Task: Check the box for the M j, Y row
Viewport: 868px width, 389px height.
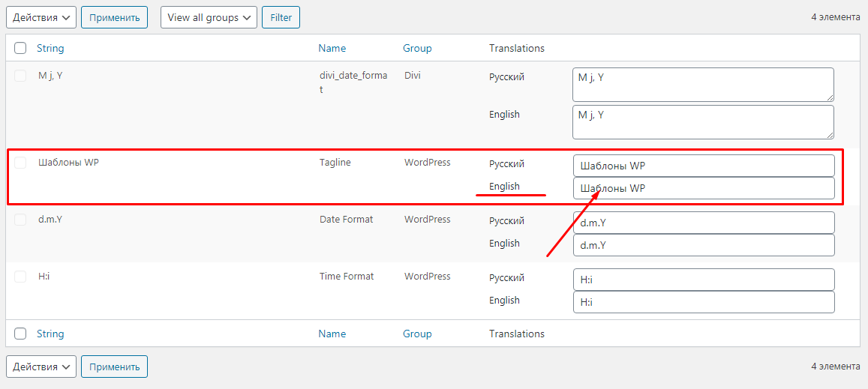Action: click(20, 76)
